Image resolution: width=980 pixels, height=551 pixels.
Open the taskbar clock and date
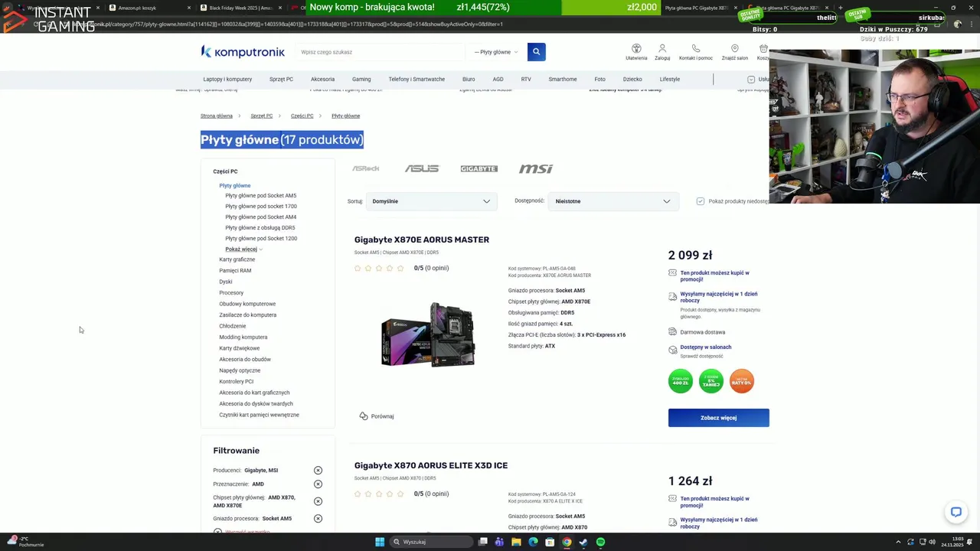[x=952, y=542]
